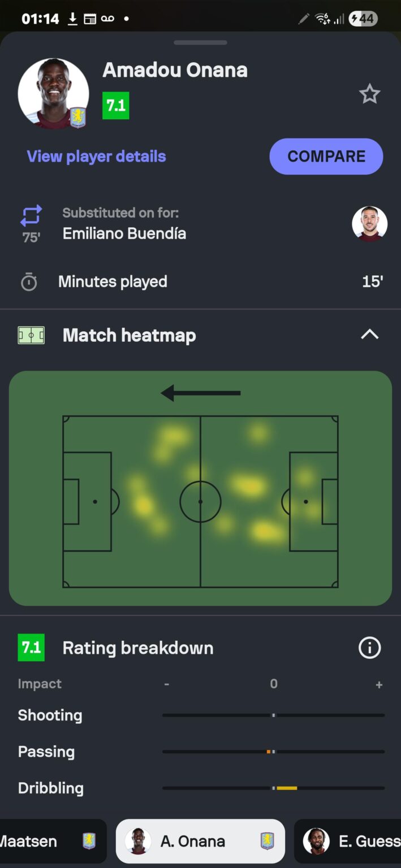This screenshot has width=401, height=868.
Task: Collapse the Match heatmap section
Action: coord(369,335)
